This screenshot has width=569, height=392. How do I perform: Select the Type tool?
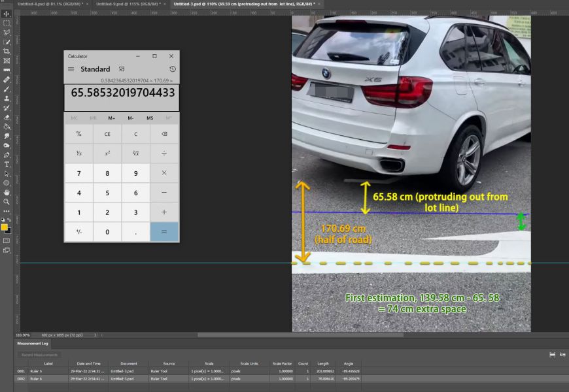point(7,164)
